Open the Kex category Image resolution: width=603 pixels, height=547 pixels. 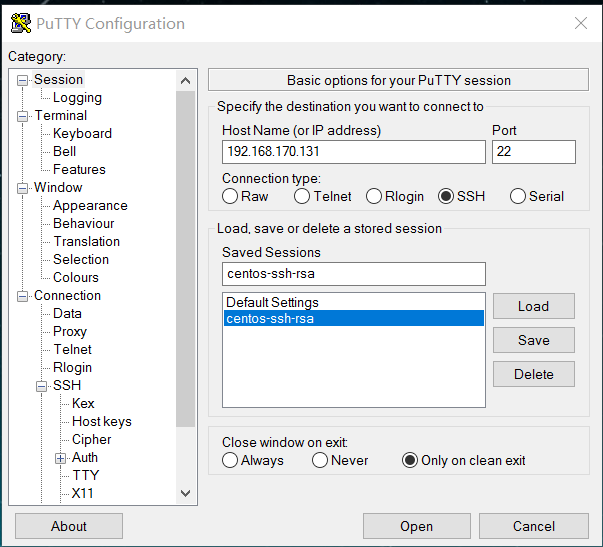click(83, 404)
